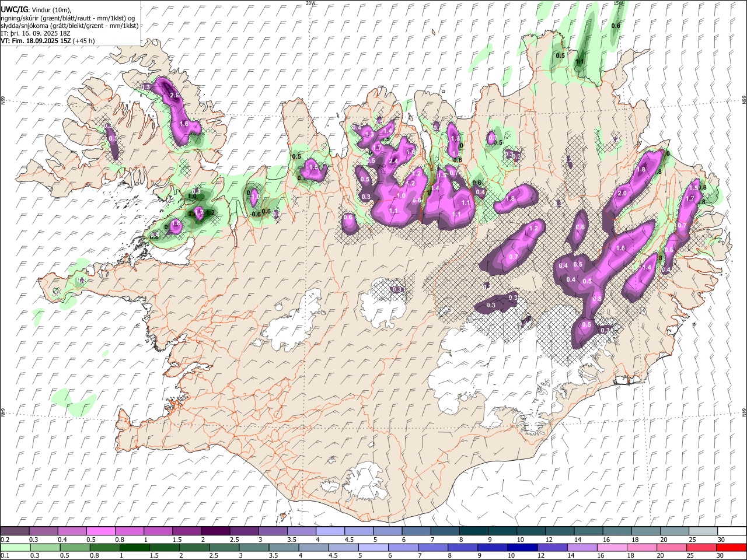The image size is (747, 560).
Task: Click the 1.1 value in the dark green rain cell
Action: point(580,61)
